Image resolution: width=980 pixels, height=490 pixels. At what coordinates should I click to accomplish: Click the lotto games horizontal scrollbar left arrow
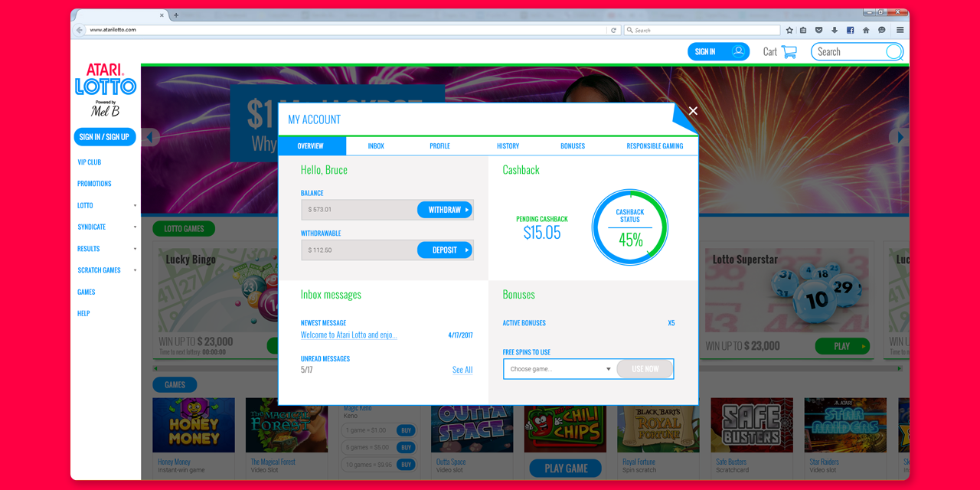click(155, 368)
